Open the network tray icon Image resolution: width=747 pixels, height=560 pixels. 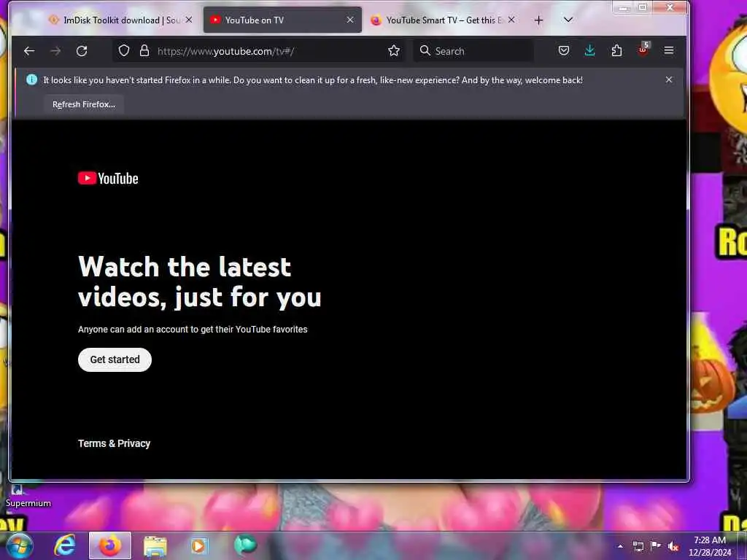pyautogui.click(x=638, y=547)
